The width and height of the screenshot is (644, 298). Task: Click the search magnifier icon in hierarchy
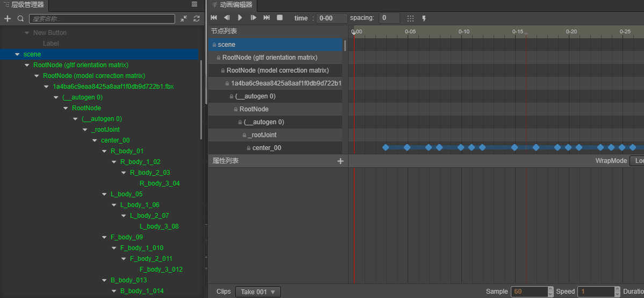click(x=20, y=18)
